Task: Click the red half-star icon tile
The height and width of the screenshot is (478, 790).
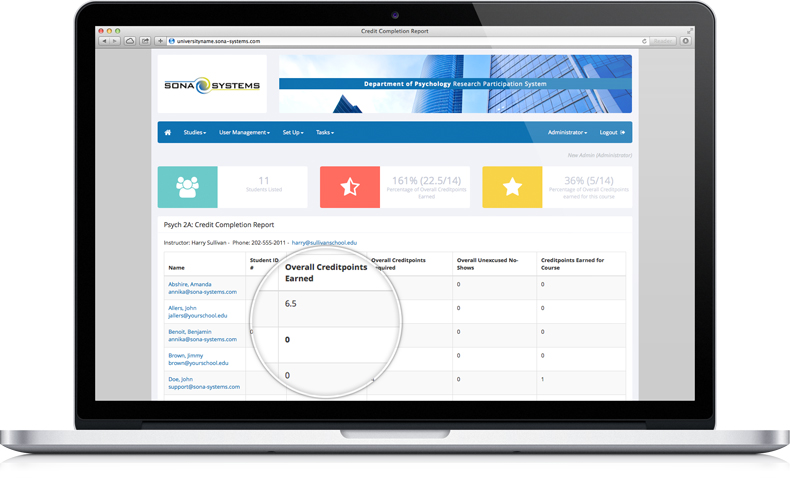Action: [350, 187]
